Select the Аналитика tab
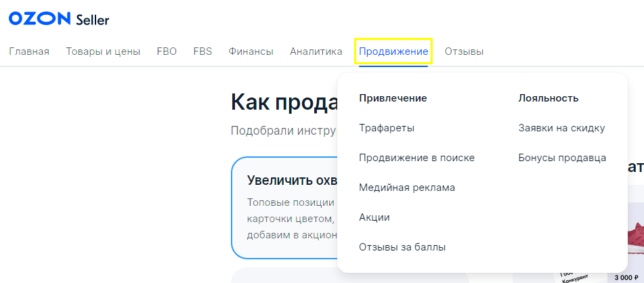Viewport: 644px width, 283px height. [x=316, y=51]
